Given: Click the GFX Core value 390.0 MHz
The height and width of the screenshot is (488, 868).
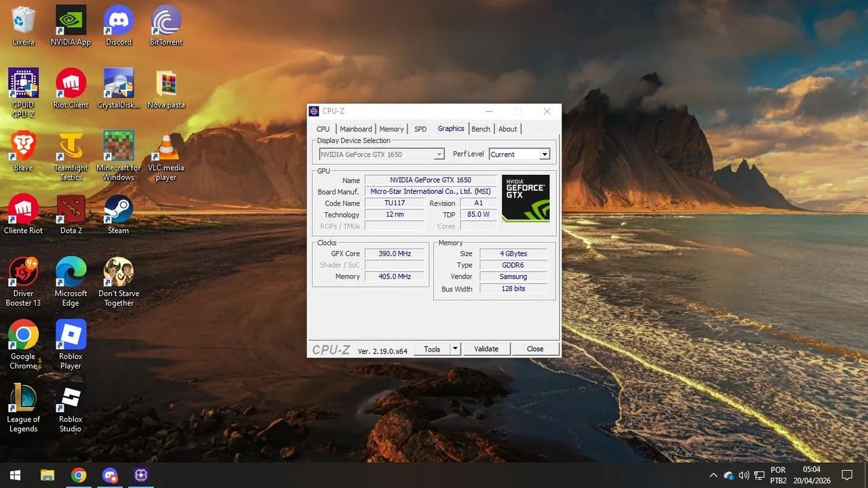Looking at the screenshot, I should tap(395, 253).
